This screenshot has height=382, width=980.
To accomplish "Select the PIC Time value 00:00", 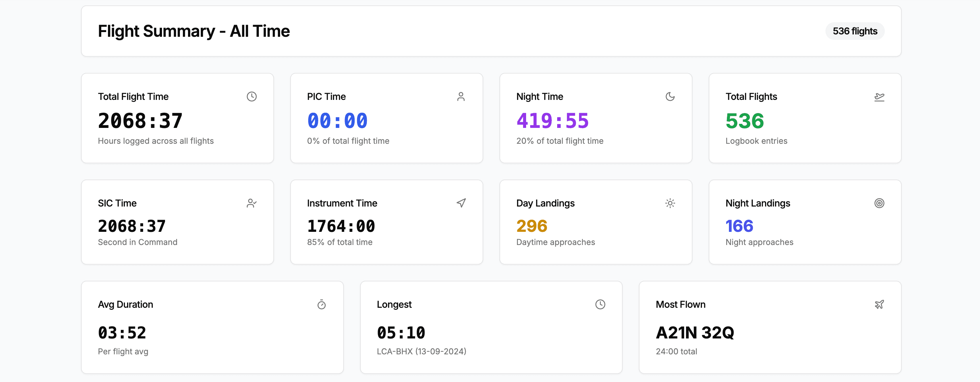I will click(x=337, y=121).
